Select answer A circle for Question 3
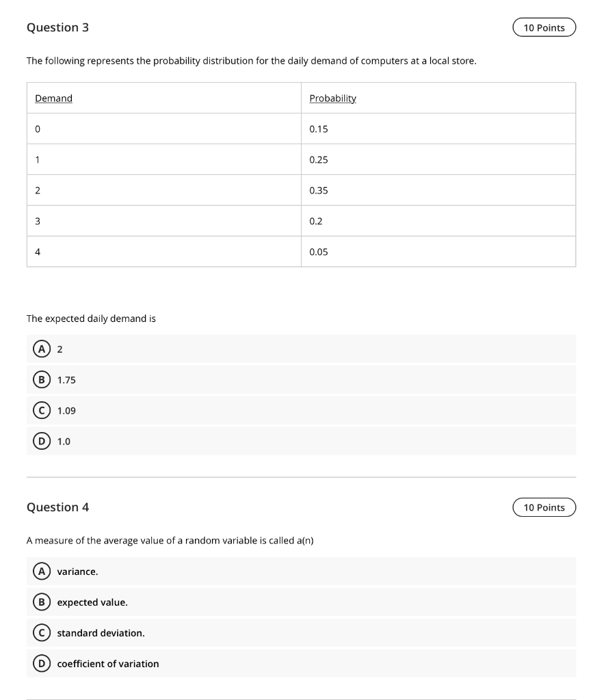595x700 pixels. point(42,349)
